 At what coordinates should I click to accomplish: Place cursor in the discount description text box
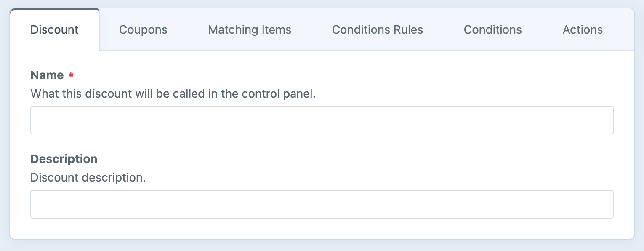point(322,204)
